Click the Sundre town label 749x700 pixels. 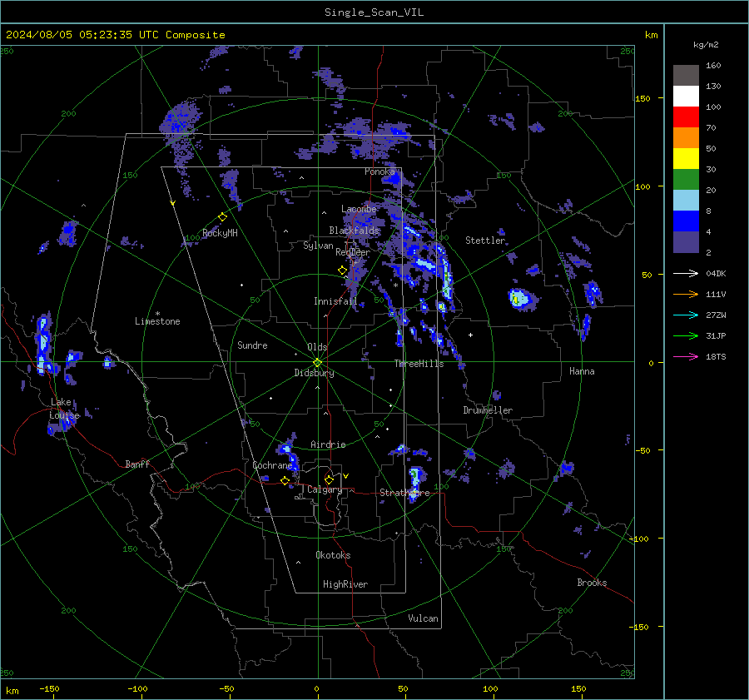(x=252, y=345)
